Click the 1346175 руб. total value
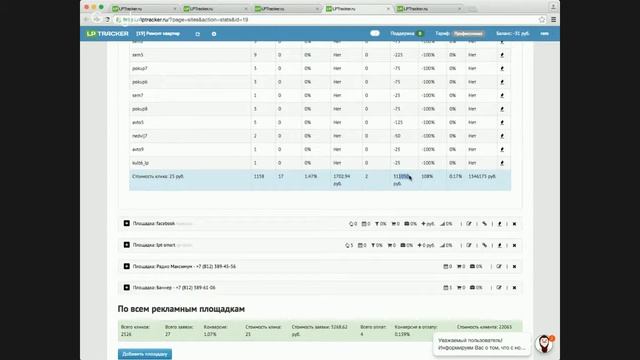The width and height of the screenshot is (640, 360). 482,176
